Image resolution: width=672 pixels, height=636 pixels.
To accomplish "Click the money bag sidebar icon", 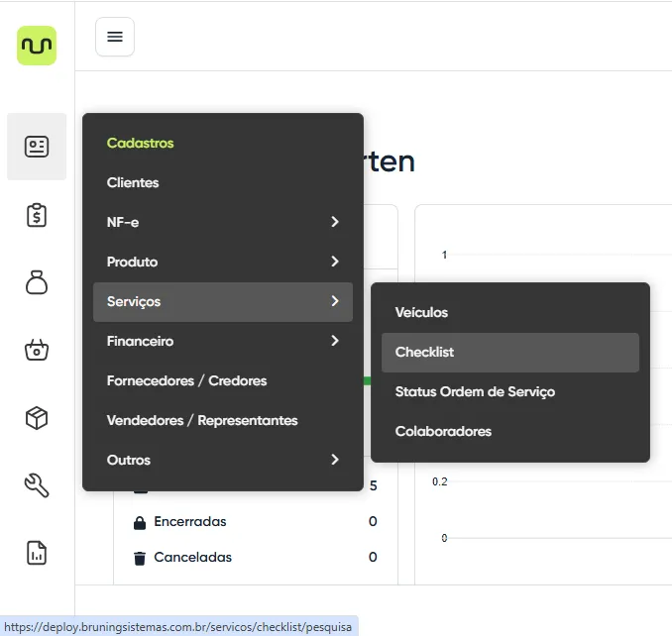I will click(x=37, y=282).
